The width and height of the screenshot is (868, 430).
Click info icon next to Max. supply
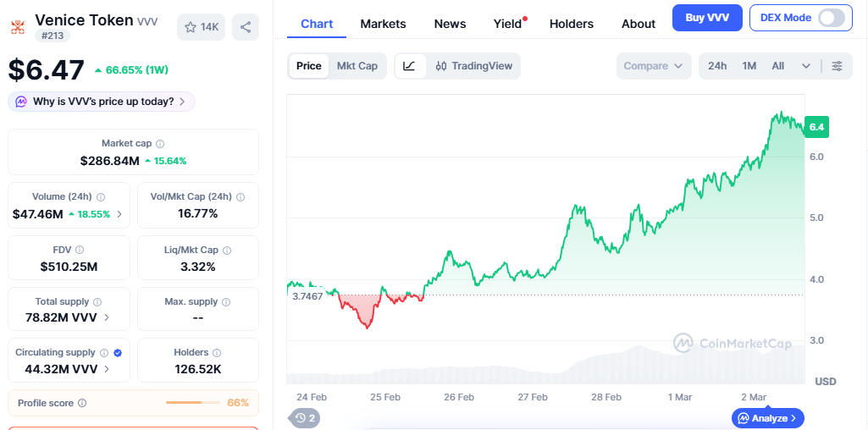point(226,302)
